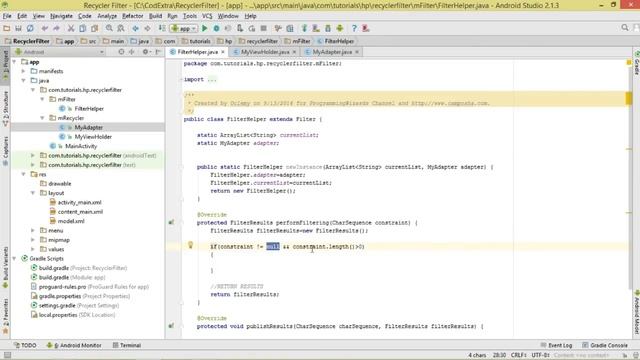Click the editor vertical scrollbar marker
Image resolution: width=640 pixels, height=360 pixels.
[629, 98]
